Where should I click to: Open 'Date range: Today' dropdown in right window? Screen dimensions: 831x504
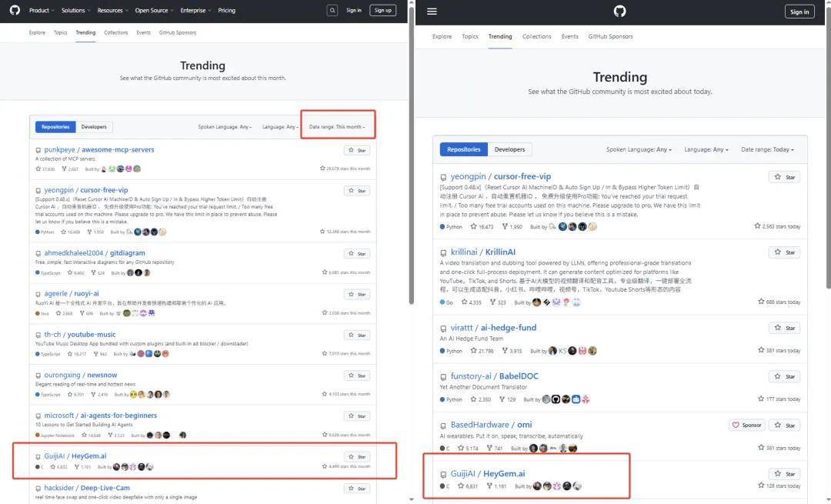coord(767,150)
